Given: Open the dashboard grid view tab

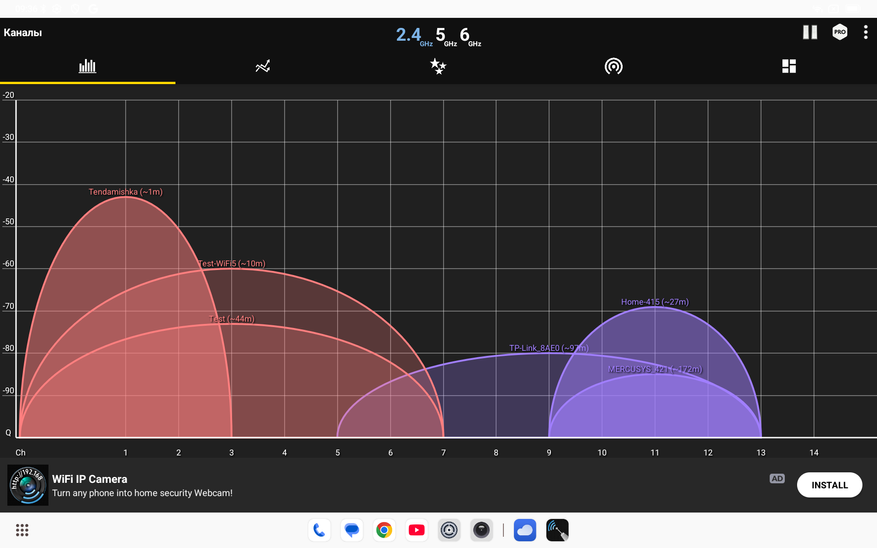Looking at the screenshot, I should 789,67.
